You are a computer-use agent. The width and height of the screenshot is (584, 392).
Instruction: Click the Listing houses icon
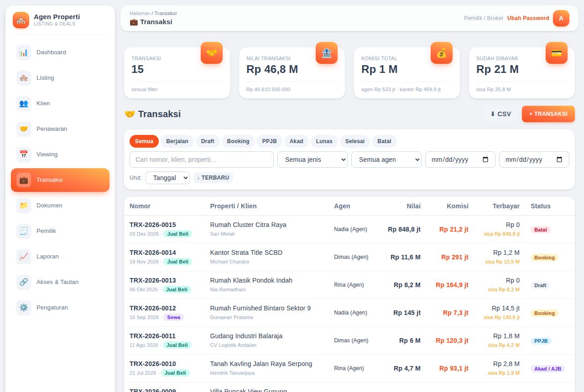[24, 78]
